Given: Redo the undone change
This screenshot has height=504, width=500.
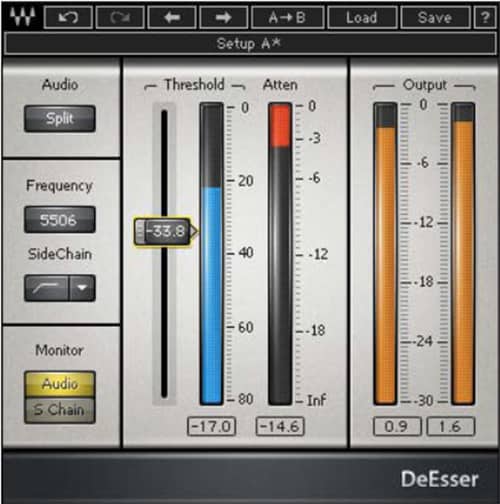Looking at the screenshot, I should [120, 17].
